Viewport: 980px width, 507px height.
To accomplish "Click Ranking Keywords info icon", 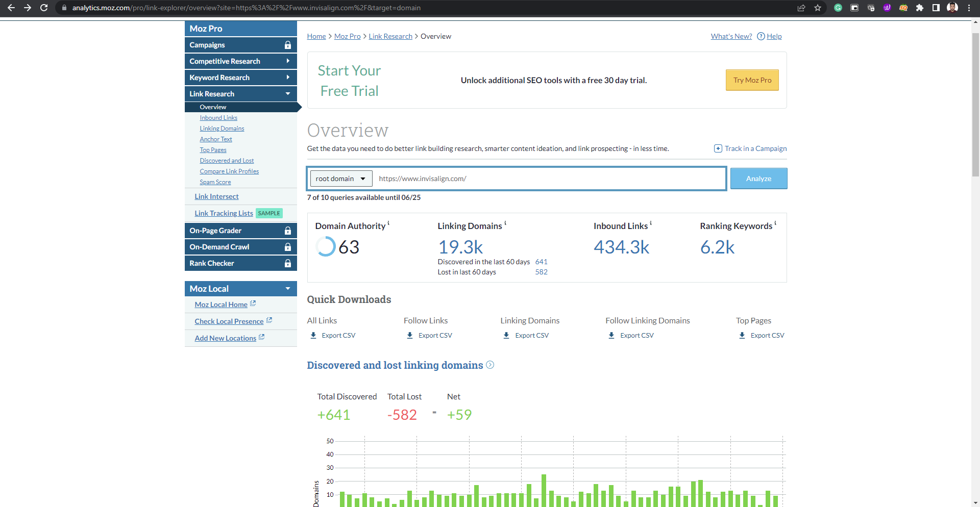I will (x=775, y=223).
